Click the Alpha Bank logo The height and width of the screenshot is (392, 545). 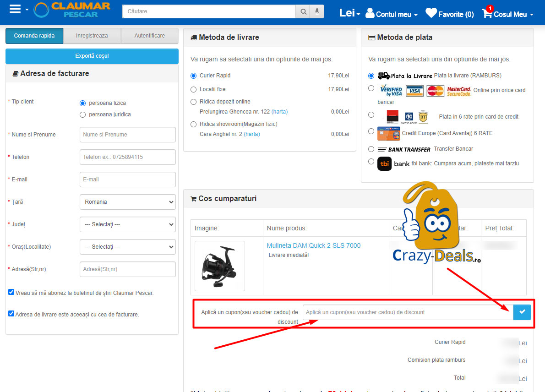[409, 117]
